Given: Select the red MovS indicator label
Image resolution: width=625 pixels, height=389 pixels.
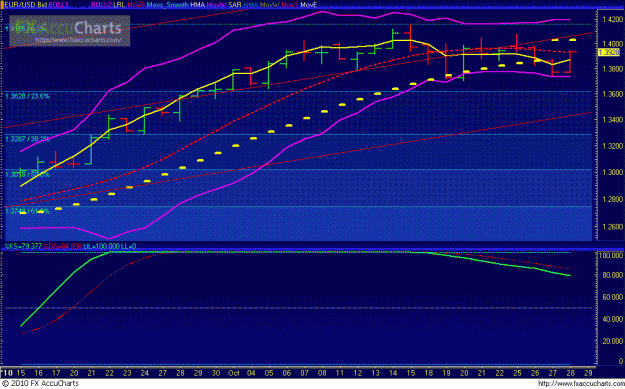Looking at the screenshot, I should (290, 5).
